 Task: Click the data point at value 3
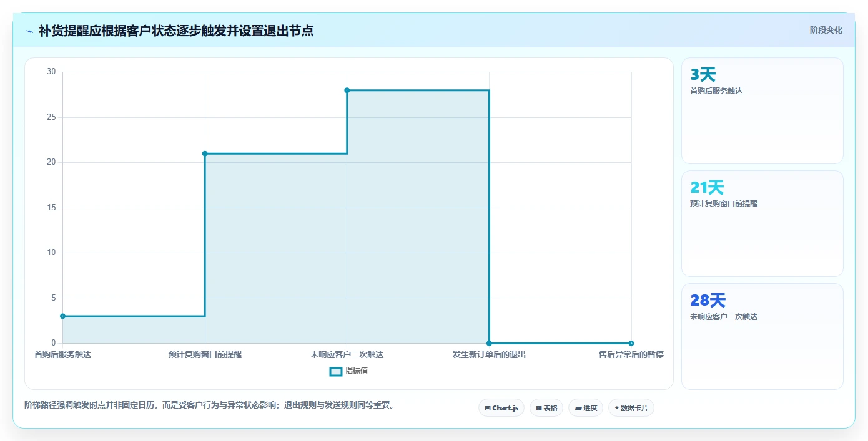point(62,316)
